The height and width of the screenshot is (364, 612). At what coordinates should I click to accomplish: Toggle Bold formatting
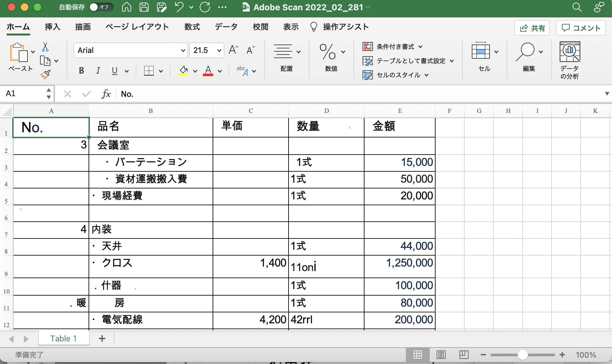point(81,71)
